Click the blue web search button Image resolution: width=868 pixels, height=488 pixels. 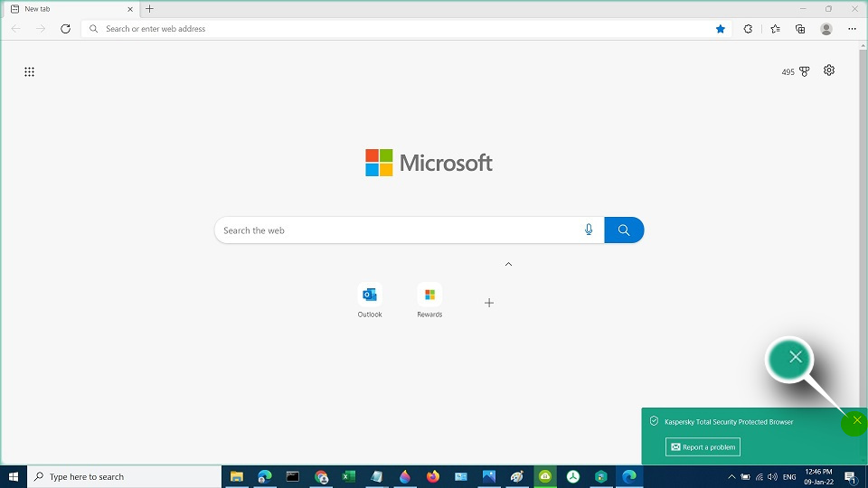[x=624, y=230]
